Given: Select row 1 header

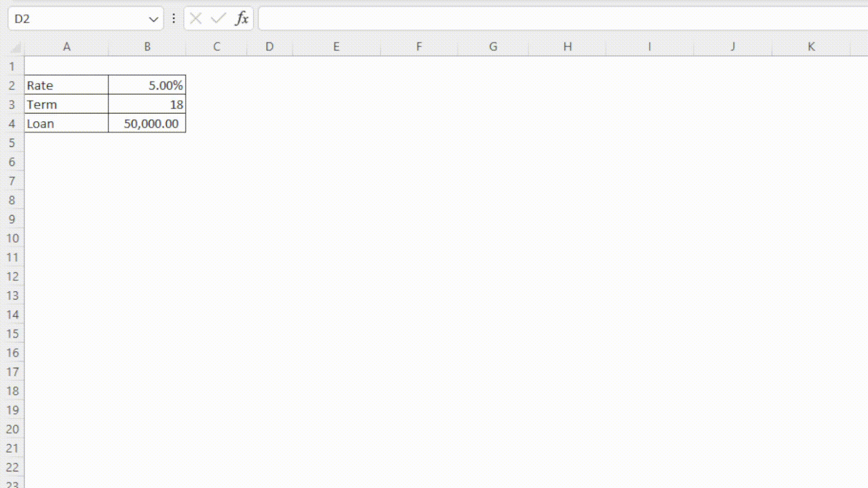Looking at the screenshot, I should tap(12, 66).
